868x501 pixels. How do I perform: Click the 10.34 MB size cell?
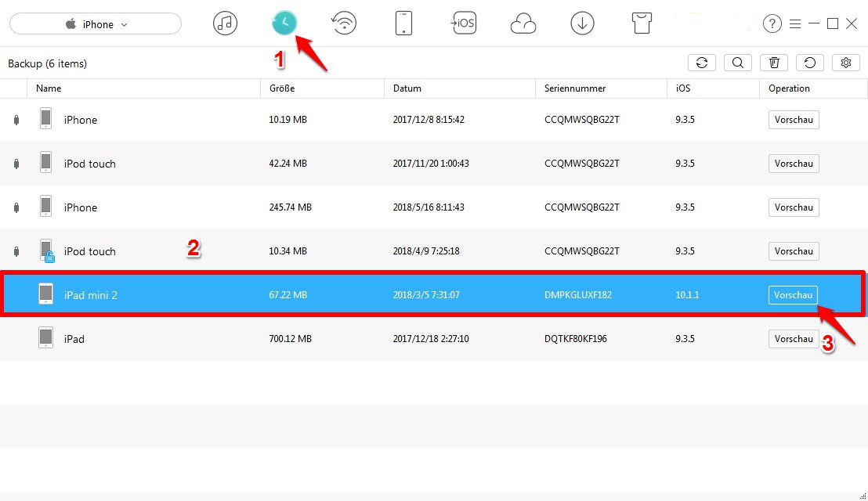(x=288, y=251)
